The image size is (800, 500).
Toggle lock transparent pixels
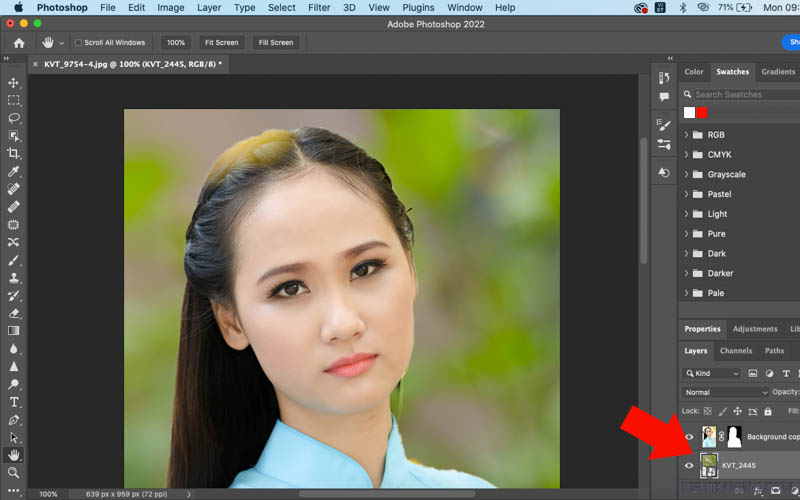click(x=708, y=411)
